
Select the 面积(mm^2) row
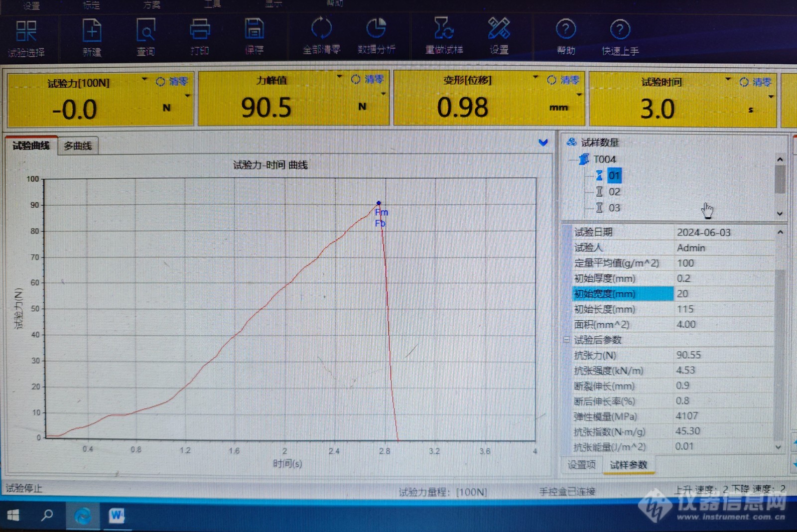click(x=673, y=325)
